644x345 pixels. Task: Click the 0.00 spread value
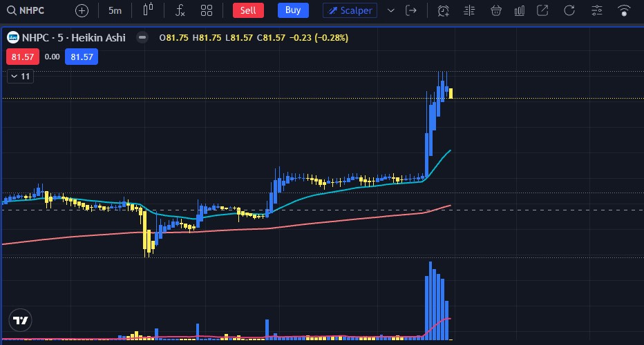pos(52,57)
